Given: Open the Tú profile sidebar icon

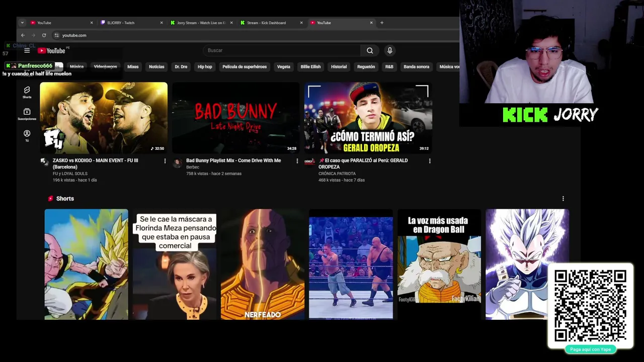Looking at the screenshot, I should coord(27,136).
